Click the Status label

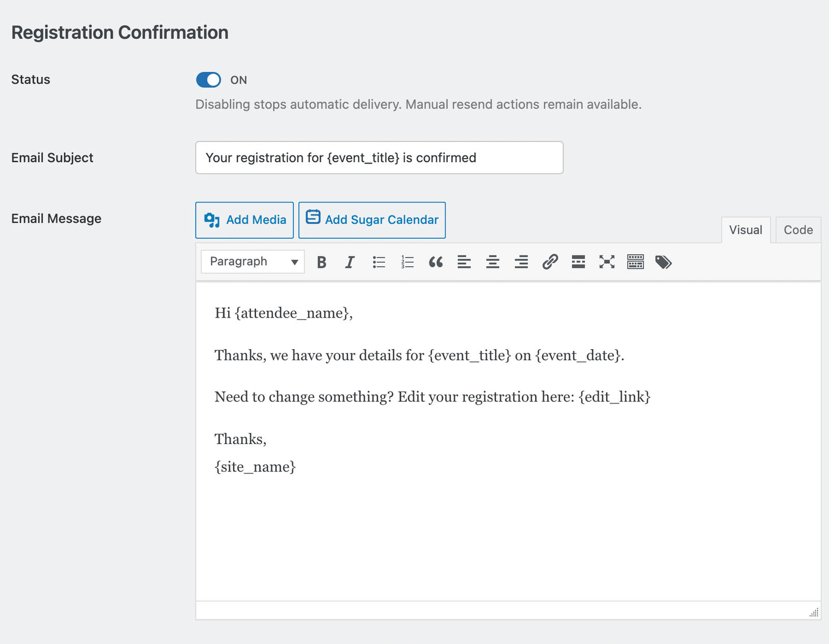coord(31,80)
